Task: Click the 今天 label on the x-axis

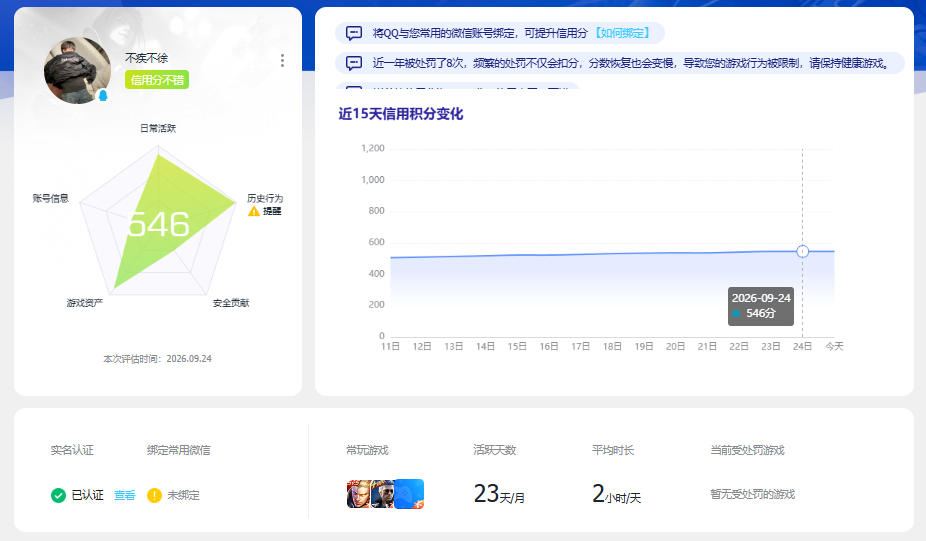Action: point(834,347)
